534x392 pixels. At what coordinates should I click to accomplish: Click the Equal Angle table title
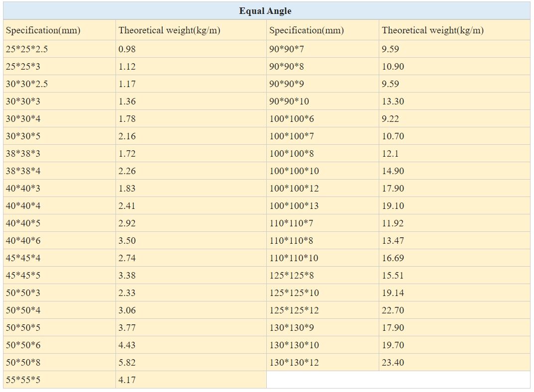[265, 11]
